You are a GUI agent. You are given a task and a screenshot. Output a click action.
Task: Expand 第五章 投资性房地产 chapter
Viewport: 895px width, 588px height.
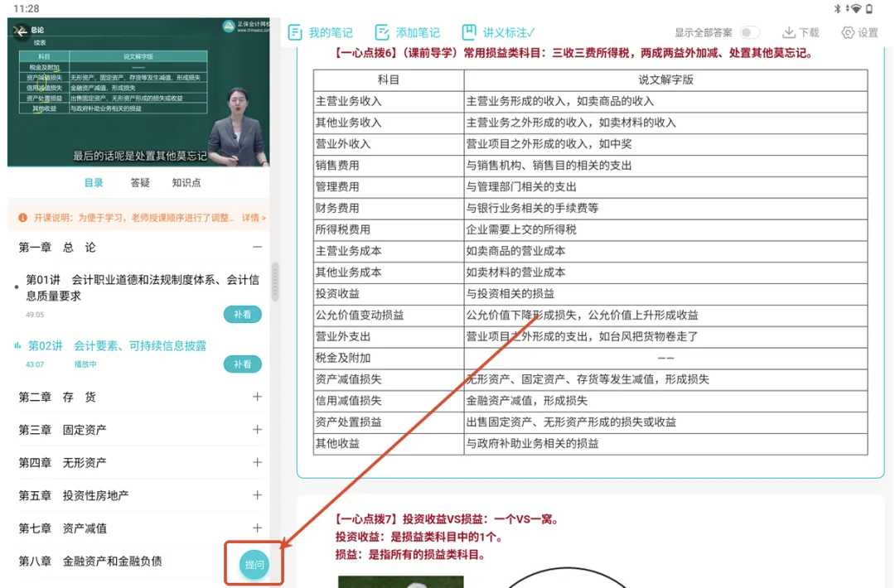pyautogui.click(x=258, y=495)
